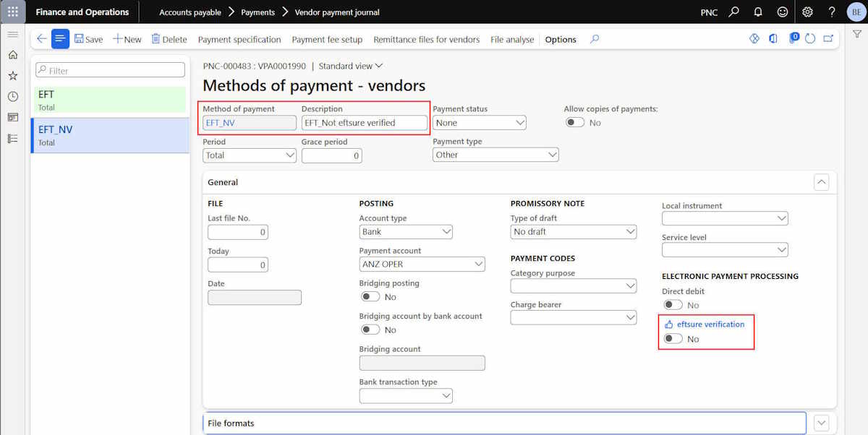Image resolution: width=868 pixels, height=435 pixels.
Task: Toggle Bridging account by bank account
Action: pyautogui.click(x=370, y=330)
